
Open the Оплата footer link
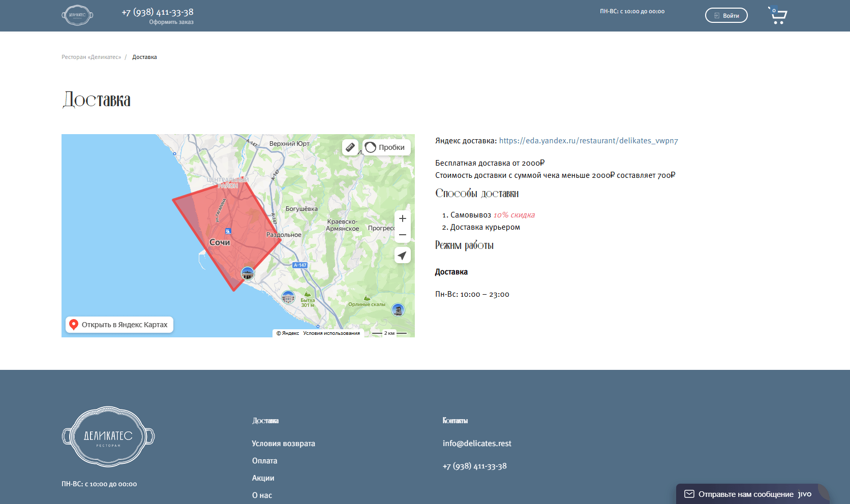click(265, 461)
